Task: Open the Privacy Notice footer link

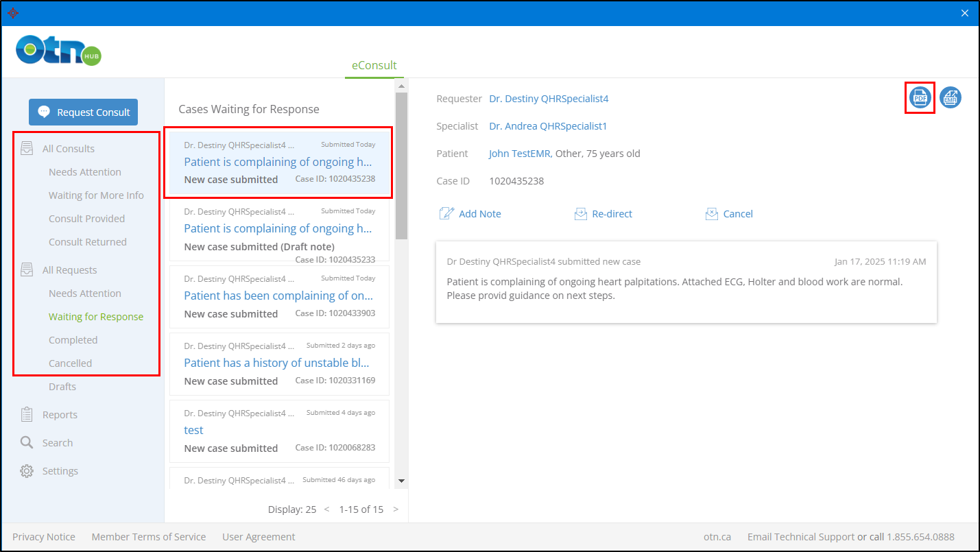Action: point(44,537)
